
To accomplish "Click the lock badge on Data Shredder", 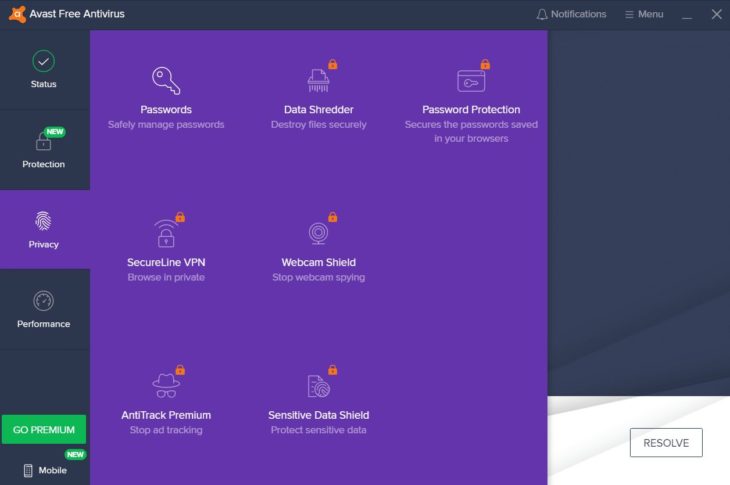I will [333, 65].
